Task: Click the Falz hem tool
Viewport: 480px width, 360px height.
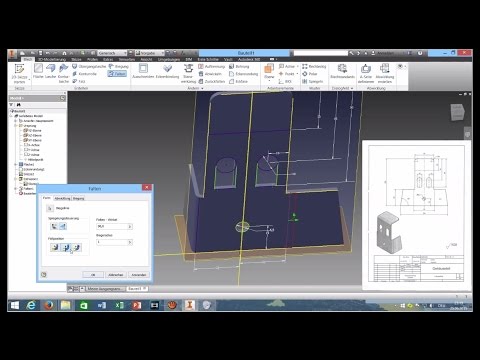Action: click(x=79, y=81)
